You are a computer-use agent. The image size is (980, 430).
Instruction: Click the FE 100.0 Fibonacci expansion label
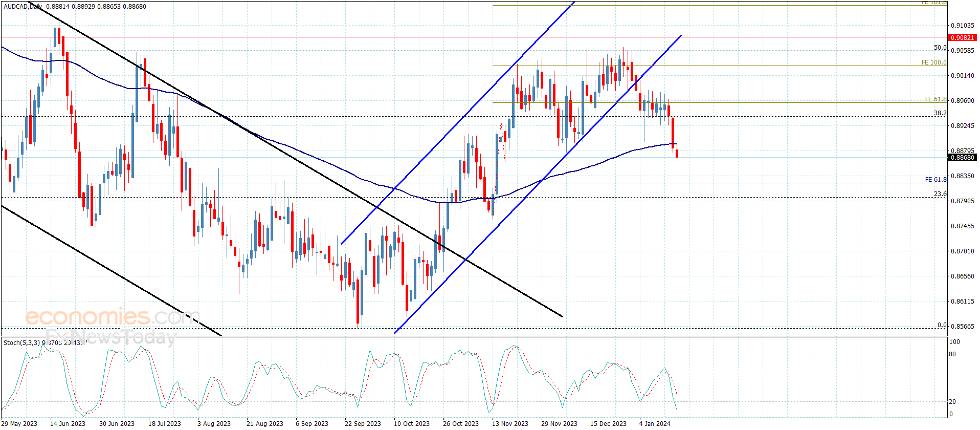934,62
